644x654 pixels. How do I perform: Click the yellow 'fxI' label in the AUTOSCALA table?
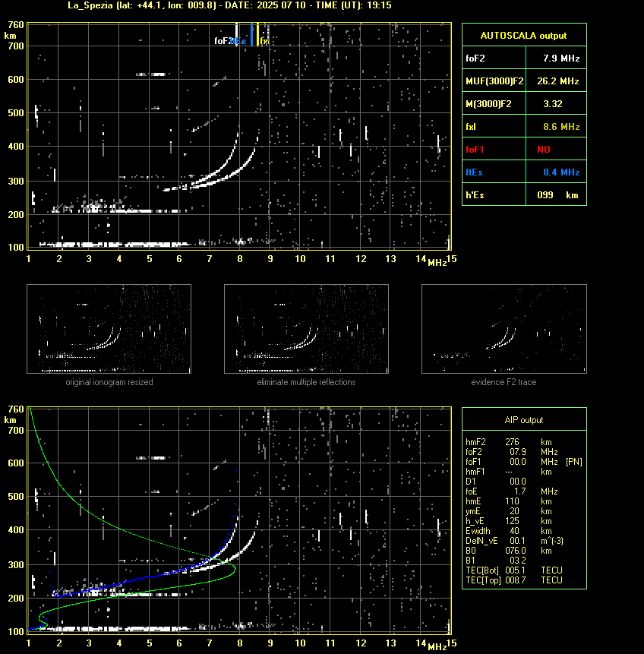click(x=471, y=127)
